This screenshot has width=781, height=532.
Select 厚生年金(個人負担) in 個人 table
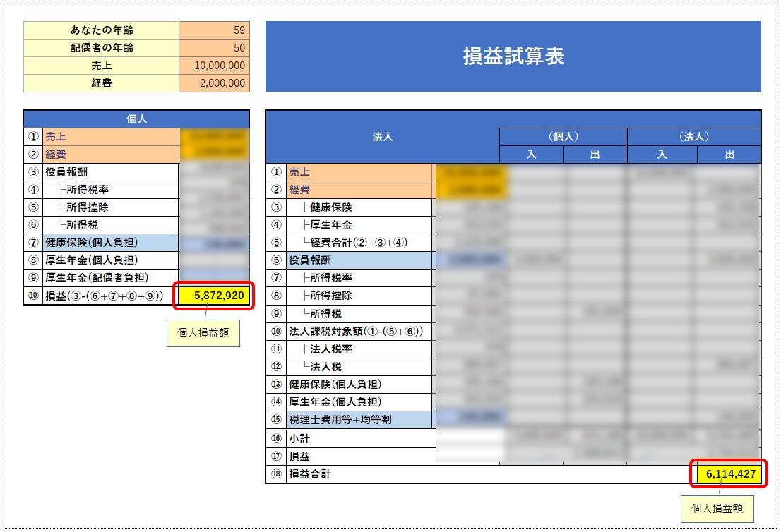111,260
